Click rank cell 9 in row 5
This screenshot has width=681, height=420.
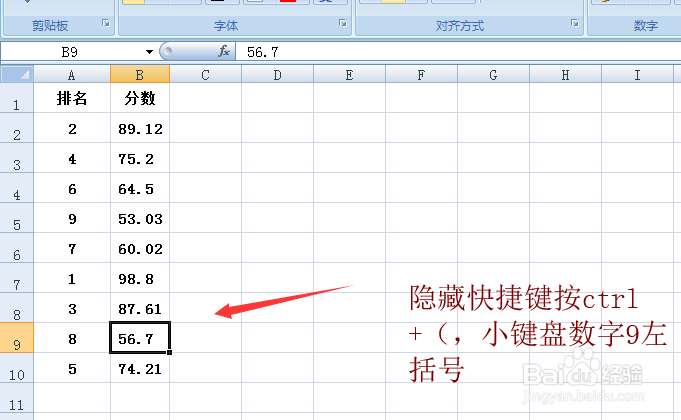coord(72,218)
